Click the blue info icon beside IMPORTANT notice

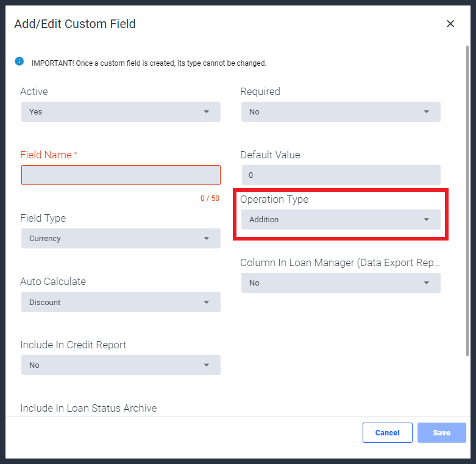coord(19,62)
